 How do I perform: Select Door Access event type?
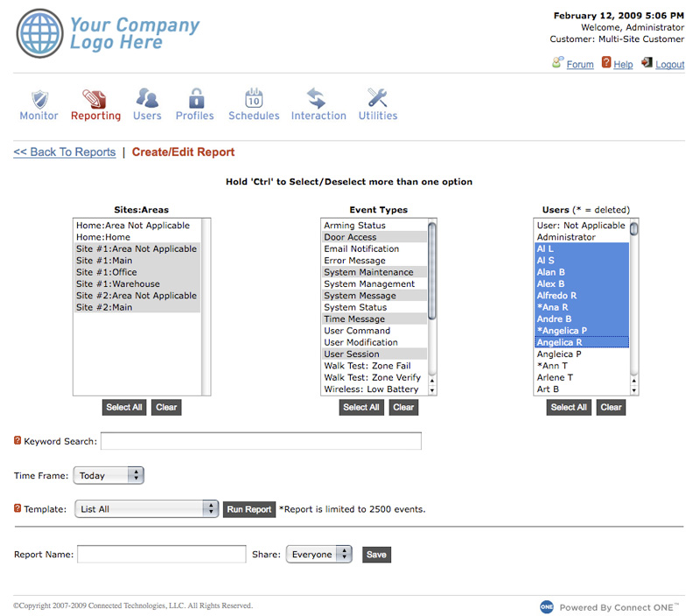(350, 237)
